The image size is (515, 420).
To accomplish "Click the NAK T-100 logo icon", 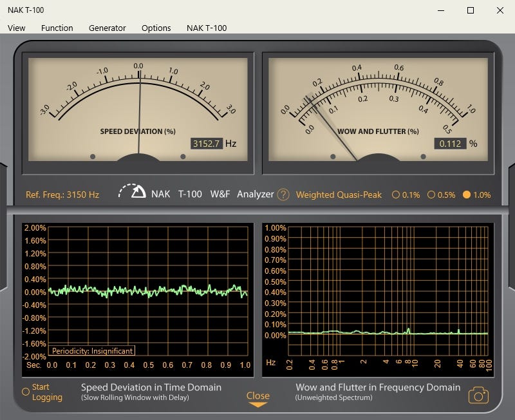I will (x=133, y=192).
